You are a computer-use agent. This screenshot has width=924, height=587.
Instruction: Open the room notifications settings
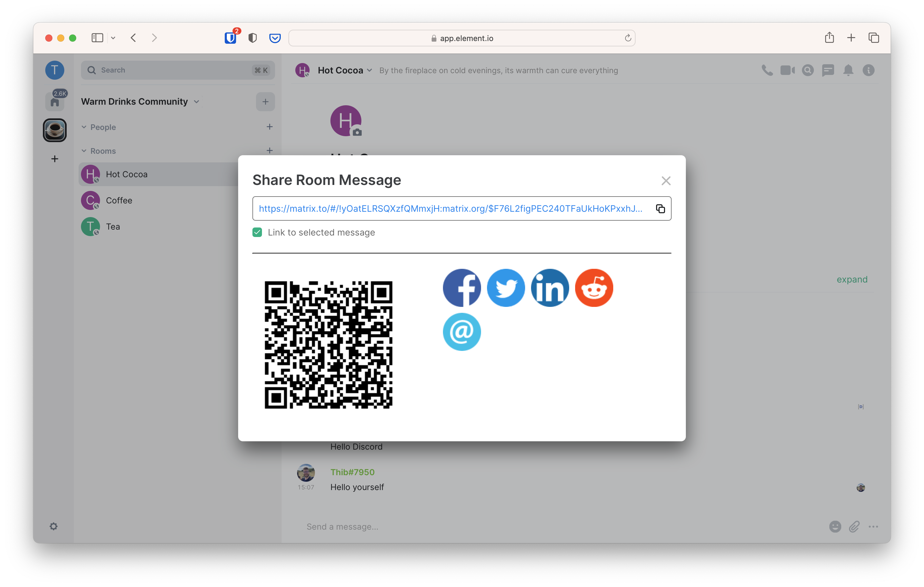[848, 70]
